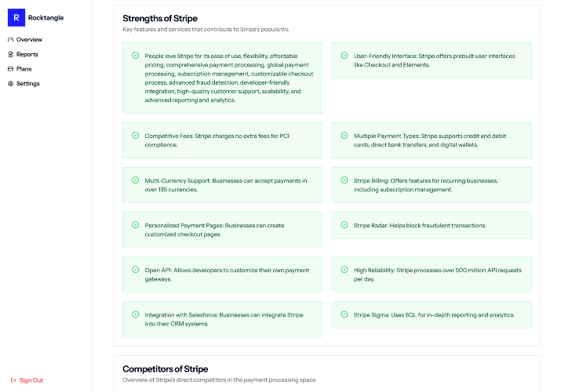The height and width of the screenshot is (392, 561).
Task: Select the Multi-Currency Support card
Action: click(223, 185)
